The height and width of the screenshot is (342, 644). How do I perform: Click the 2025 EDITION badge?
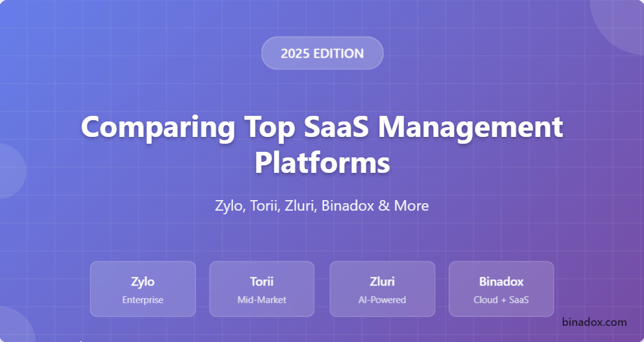pos(322,53)
